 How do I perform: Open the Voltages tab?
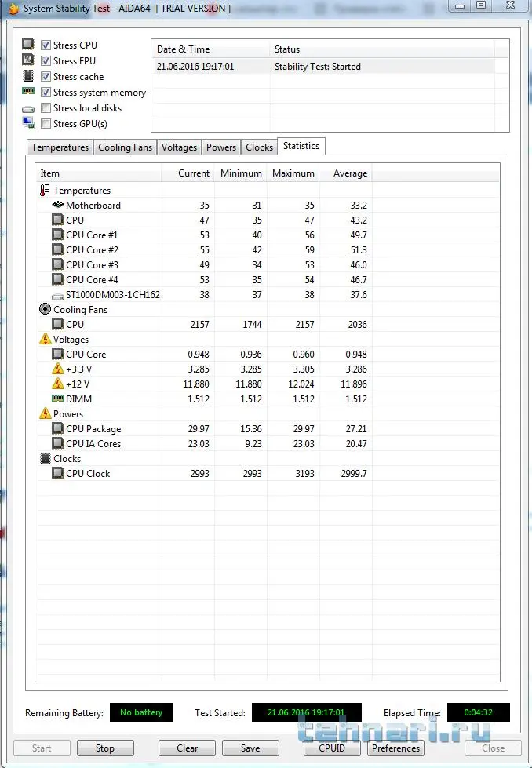point(179,147)
